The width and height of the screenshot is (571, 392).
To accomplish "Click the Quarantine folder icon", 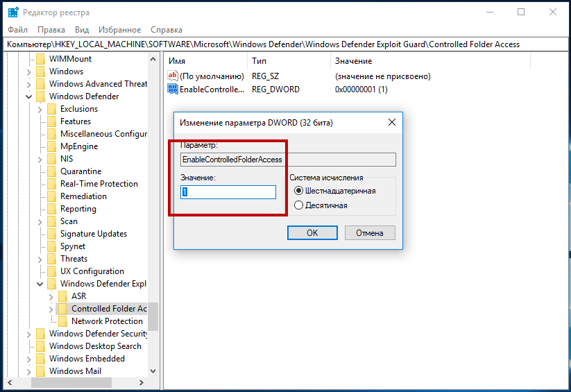I will tap(52, 171).
